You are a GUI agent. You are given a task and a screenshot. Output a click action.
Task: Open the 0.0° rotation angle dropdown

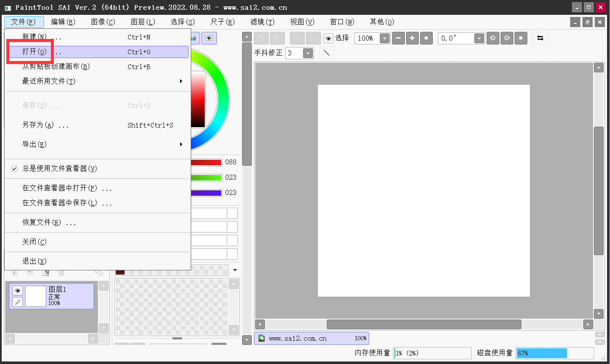pos(479,38)
